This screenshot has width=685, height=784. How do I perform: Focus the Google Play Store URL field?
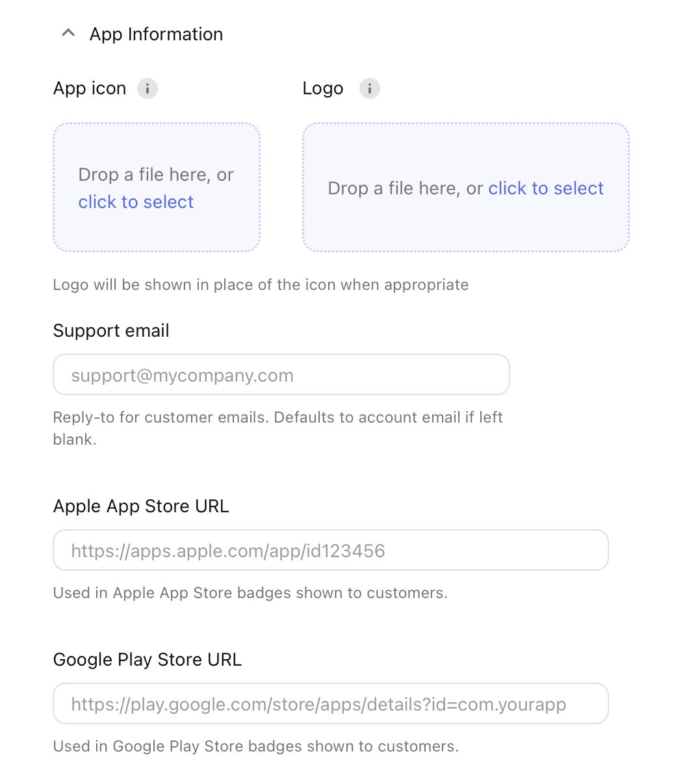coord(330,704)
